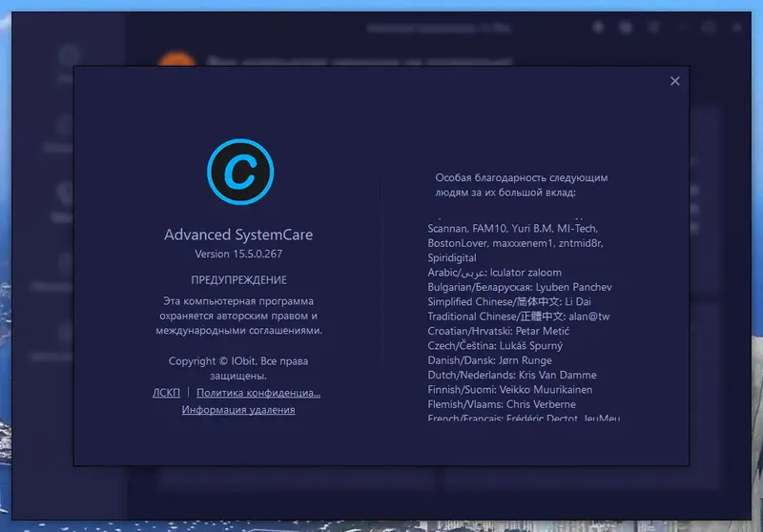Click the Croatian/Hrvatski: Petar Metić line
763x532 pixels.
pyautogui.click(x=498, y=331)
